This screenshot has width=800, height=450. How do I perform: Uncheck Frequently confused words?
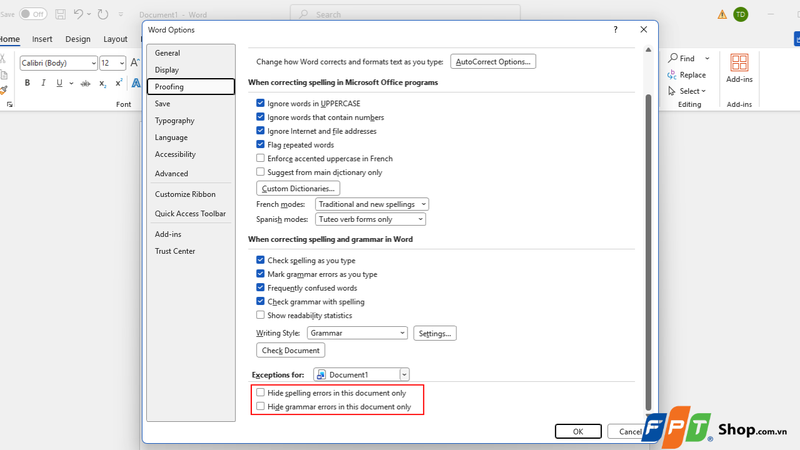click(x=260, y=288)
